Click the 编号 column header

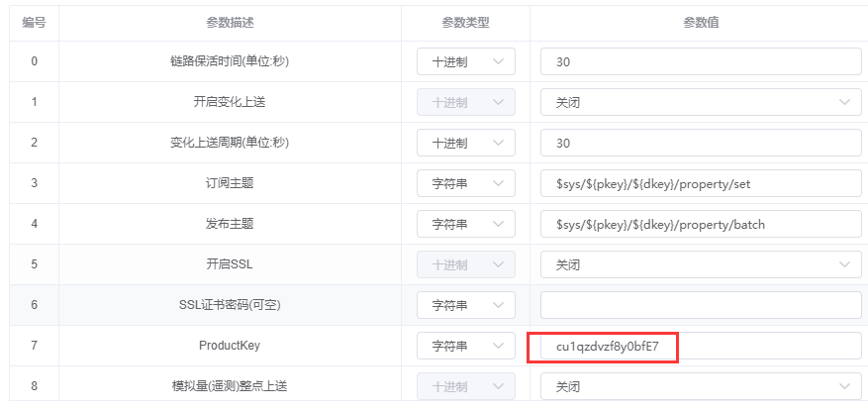35,23
